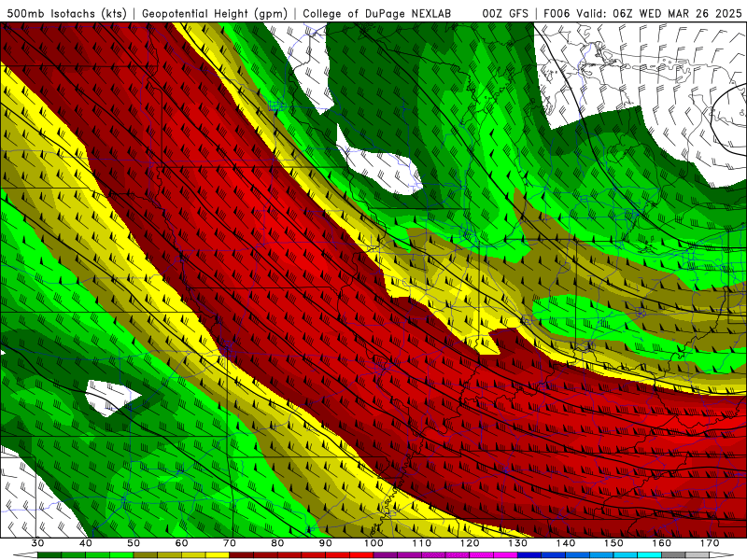The image size is (747, 560).
Task: Click the 90 knot legend label
Action: coord(325,543)
